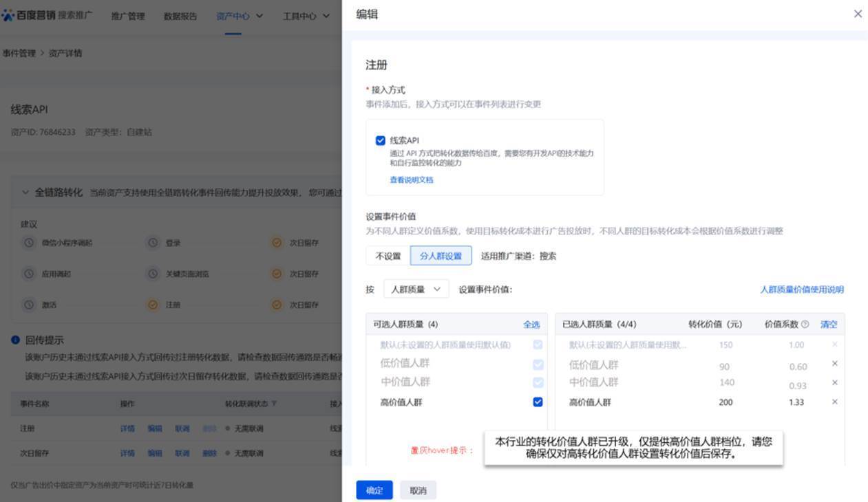Expand the 资产中心 menu
Viewport: 868px width, 502px height.
[x=240, y=16]
